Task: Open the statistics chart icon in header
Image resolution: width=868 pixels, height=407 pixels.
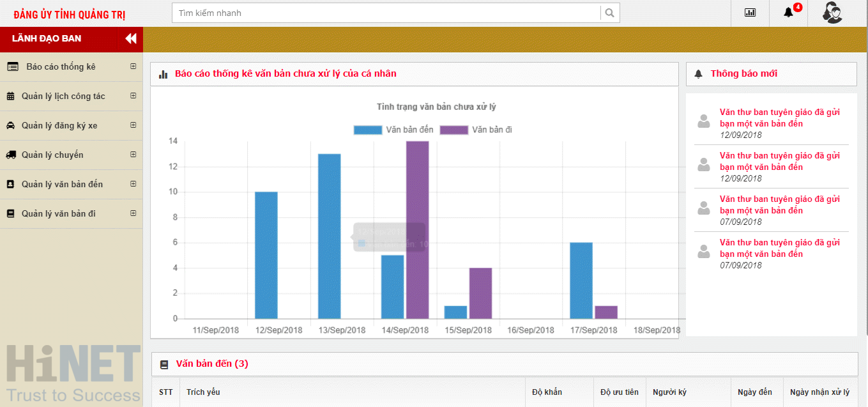Action: (750, 13)
